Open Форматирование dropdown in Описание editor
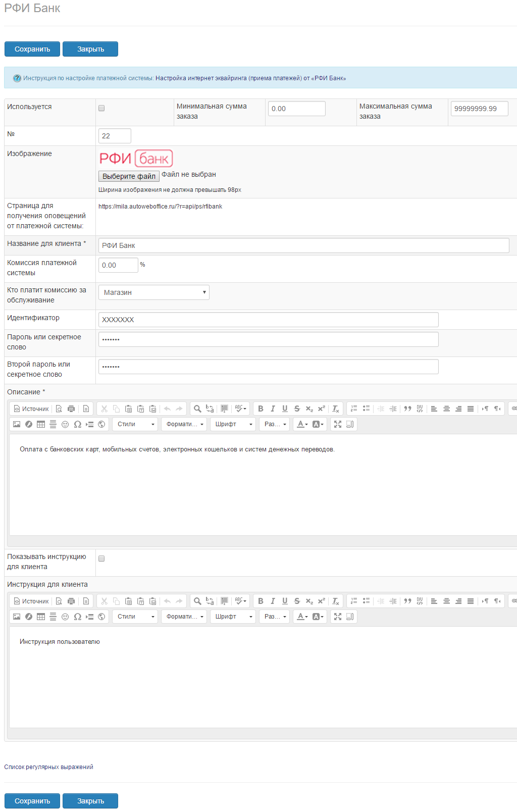This screenshot has height=812, width=517. (184, 424)
